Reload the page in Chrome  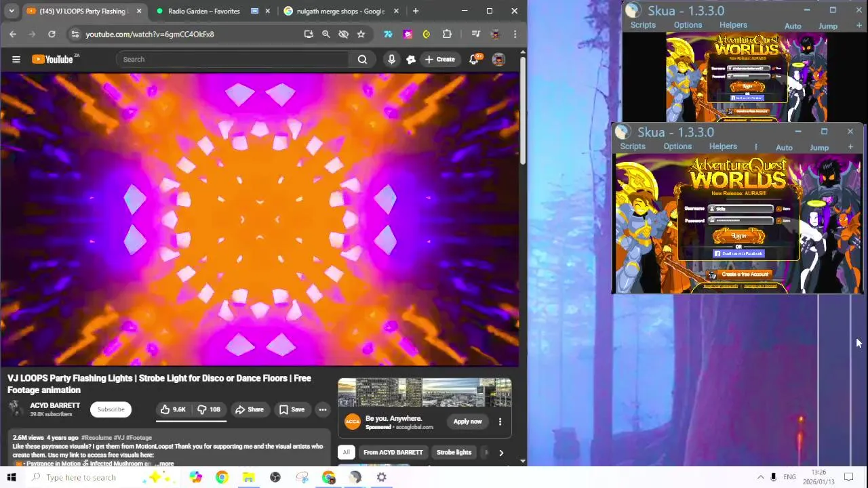pyautogui.click(x=52, y=34)
